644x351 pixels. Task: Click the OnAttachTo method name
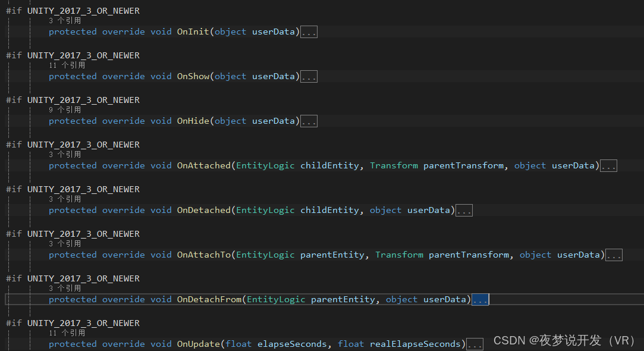[204, 255]
